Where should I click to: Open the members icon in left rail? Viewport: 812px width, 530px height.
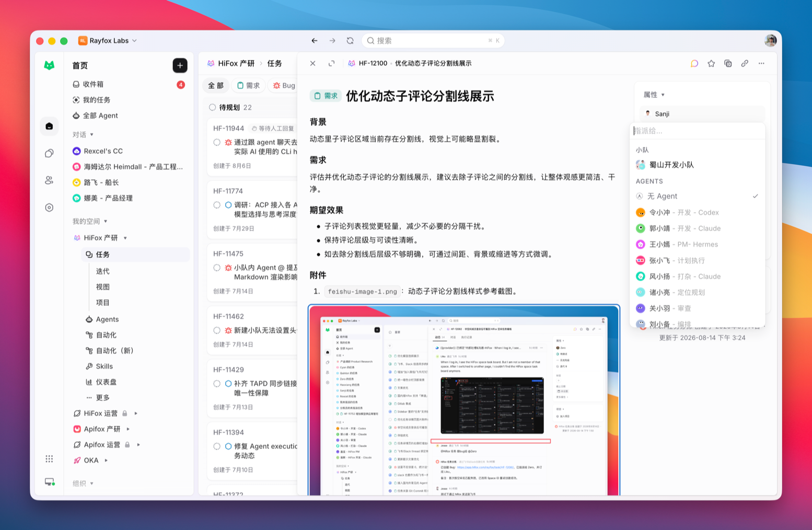point(49,180)
